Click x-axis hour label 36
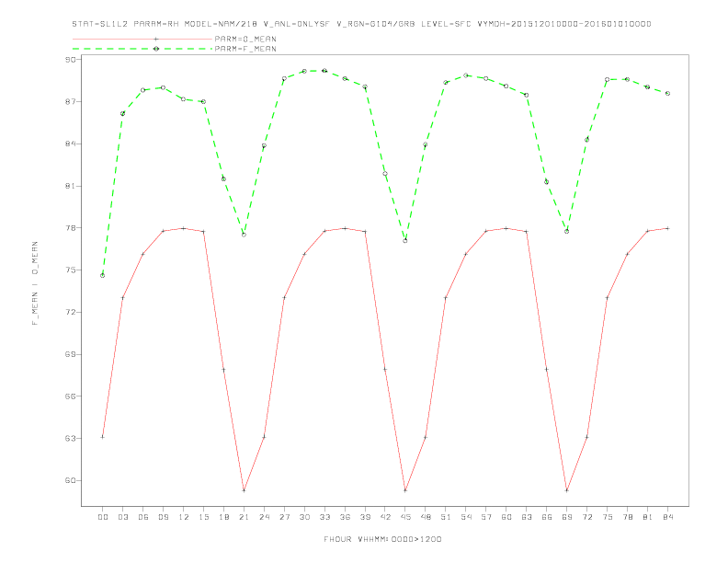The height and width of the screenshot is (563, 728). [x=345, y=517]
